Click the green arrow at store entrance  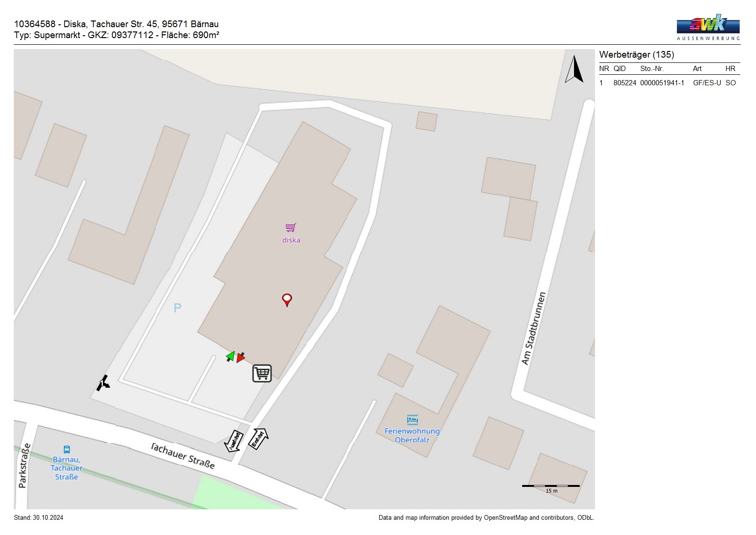[231, 356]
